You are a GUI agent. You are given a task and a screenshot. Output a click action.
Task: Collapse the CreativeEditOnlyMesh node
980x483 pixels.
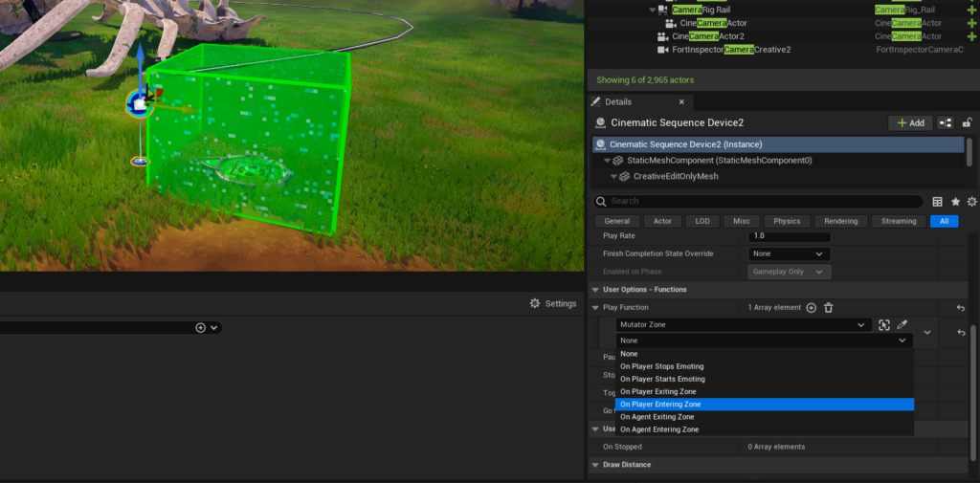coord(613,177)
